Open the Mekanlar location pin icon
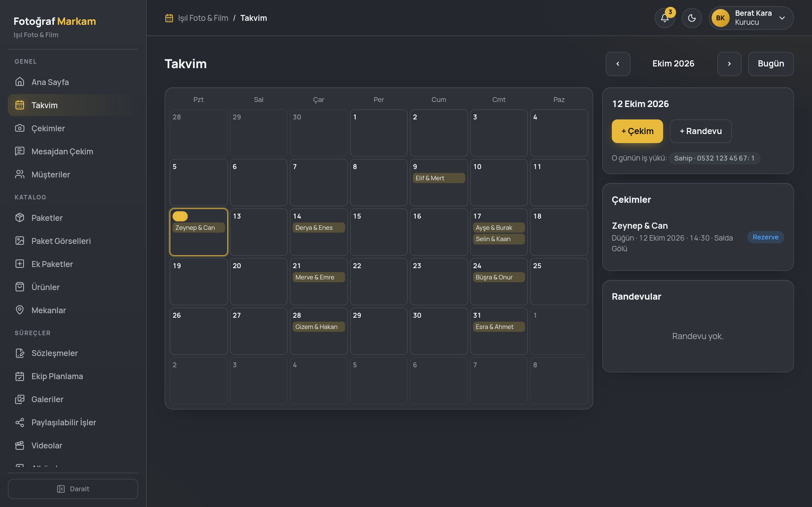This screenshot has width=812, height=507. [x=20, y=310]
